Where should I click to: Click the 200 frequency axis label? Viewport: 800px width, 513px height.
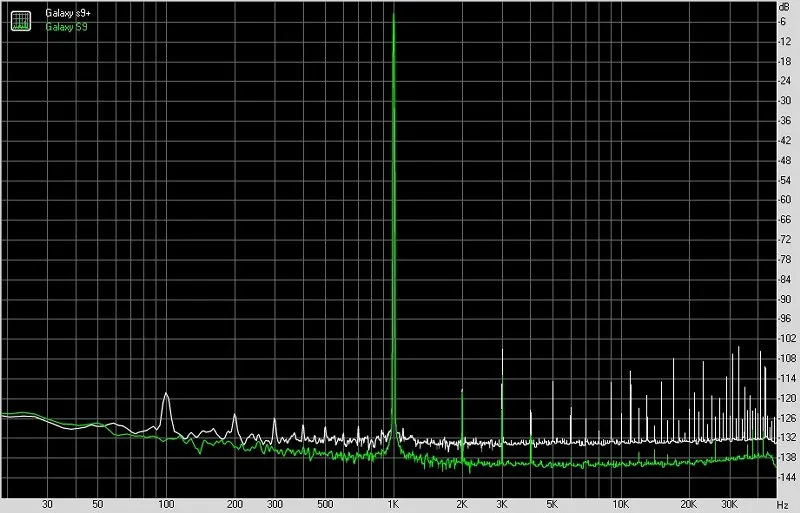[234, 504]
